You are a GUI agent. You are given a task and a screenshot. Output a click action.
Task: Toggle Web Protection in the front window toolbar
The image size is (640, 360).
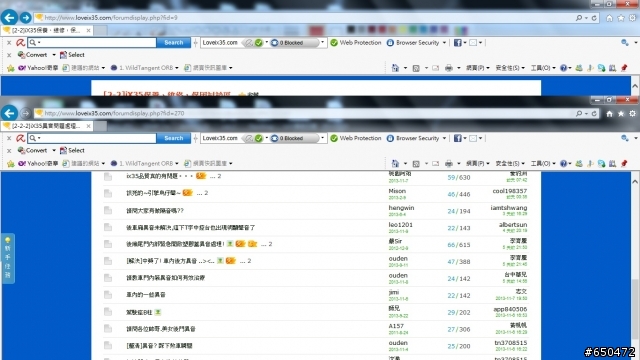(356, 138)
